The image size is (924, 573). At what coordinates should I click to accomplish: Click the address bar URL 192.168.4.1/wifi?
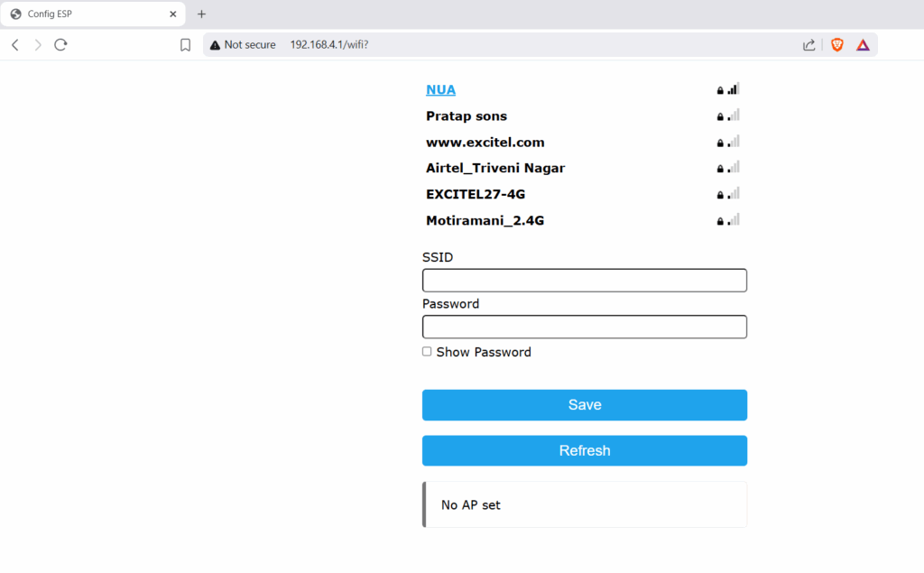328,45
